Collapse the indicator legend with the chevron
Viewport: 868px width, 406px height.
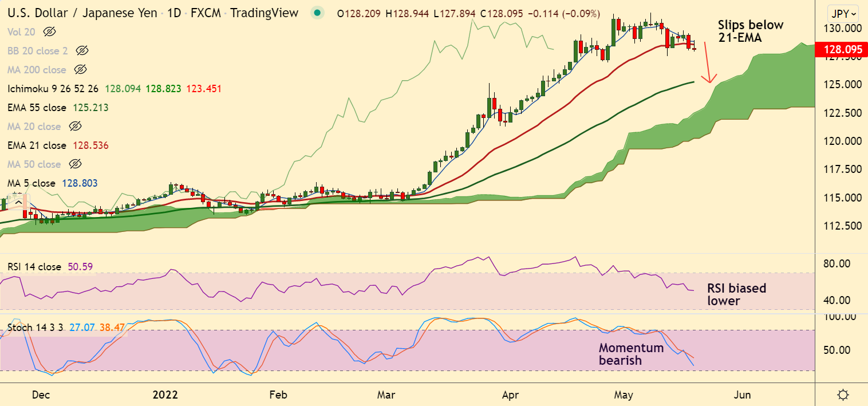coord(18,202)
